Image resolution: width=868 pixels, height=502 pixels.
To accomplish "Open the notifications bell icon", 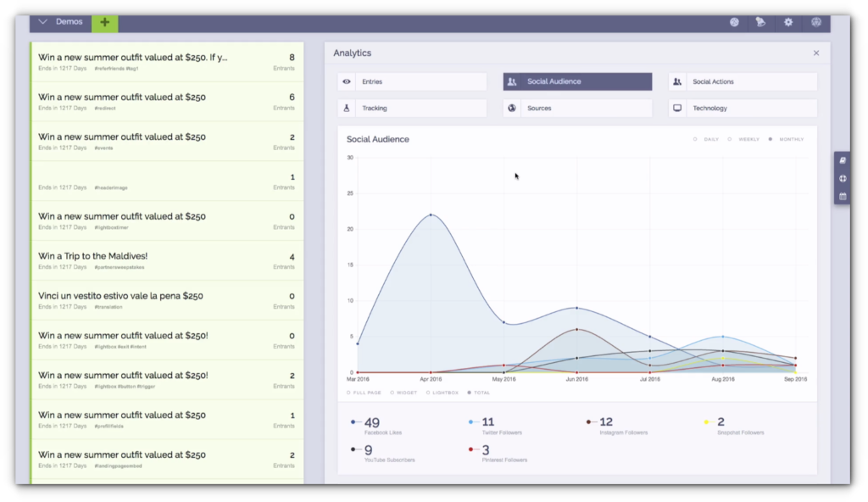I will pyautogui.click(x=760, y=22).
